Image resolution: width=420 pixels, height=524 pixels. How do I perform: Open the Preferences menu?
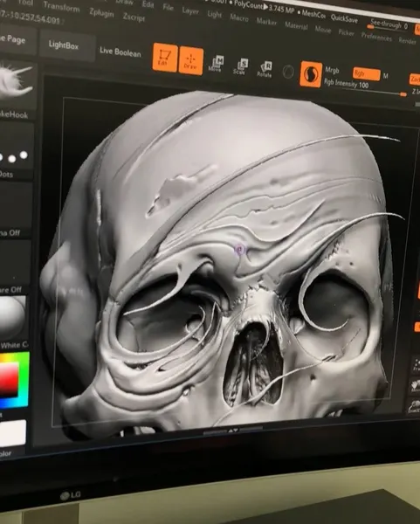coord(376,37)
